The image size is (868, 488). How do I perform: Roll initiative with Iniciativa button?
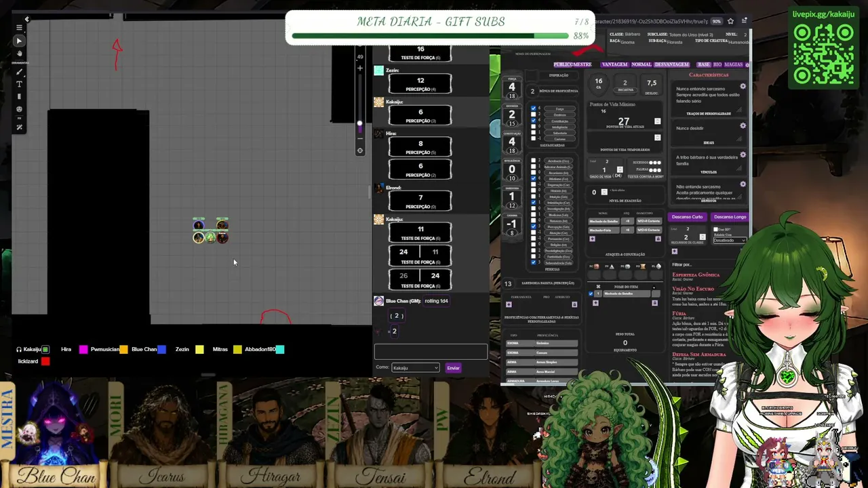625,89
